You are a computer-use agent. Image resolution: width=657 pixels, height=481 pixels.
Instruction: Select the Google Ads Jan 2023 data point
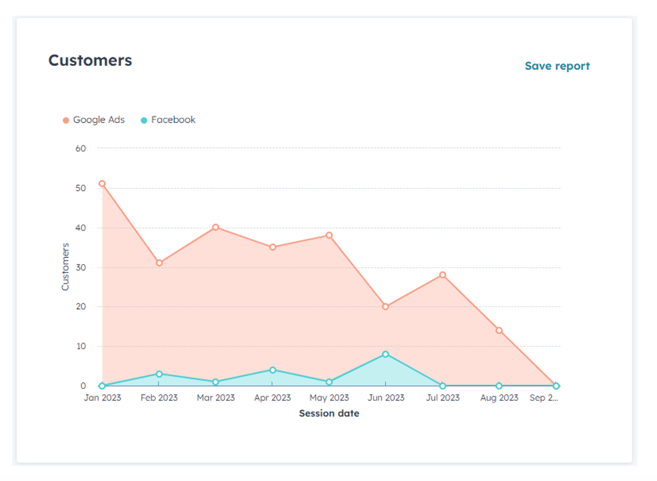tap(102, 184)
